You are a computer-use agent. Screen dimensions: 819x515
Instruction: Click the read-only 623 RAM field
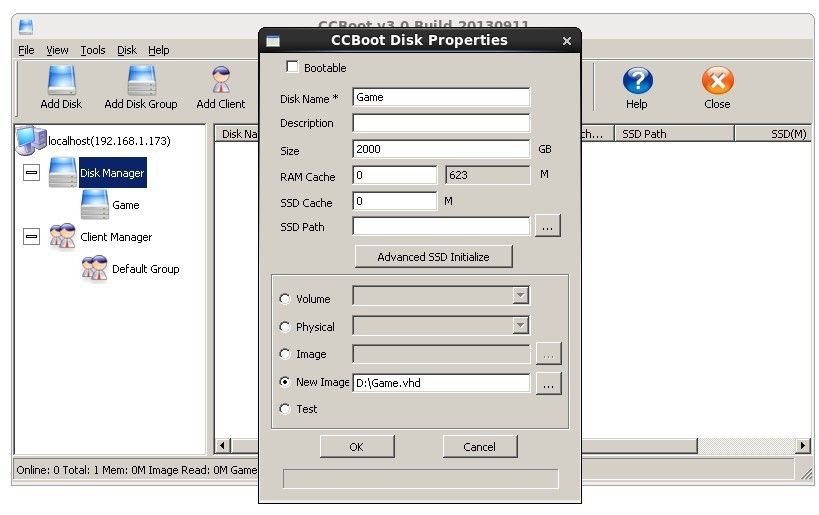tap(488, 175)
